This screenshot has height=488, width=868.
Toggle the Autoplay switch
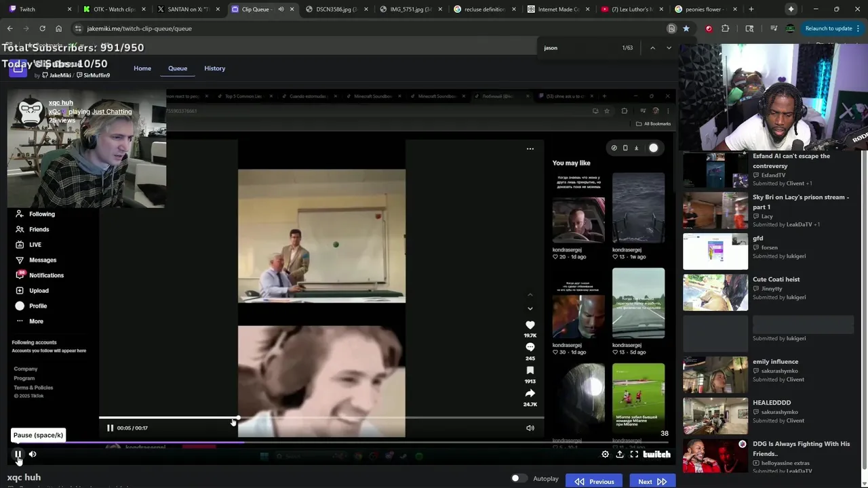pos(519,479)
